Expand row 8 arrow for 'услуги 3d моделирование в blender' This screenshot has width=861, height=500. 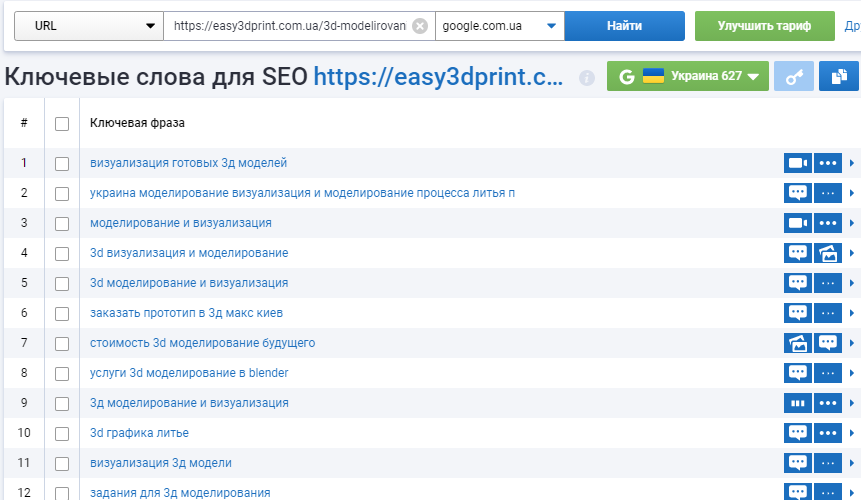pos(852,373)
